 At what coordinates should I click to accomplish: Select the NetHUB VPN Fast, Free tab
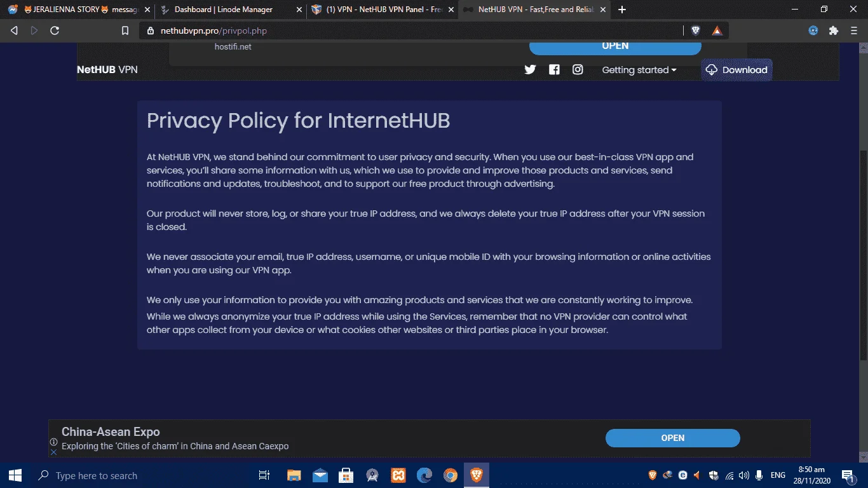534,10
